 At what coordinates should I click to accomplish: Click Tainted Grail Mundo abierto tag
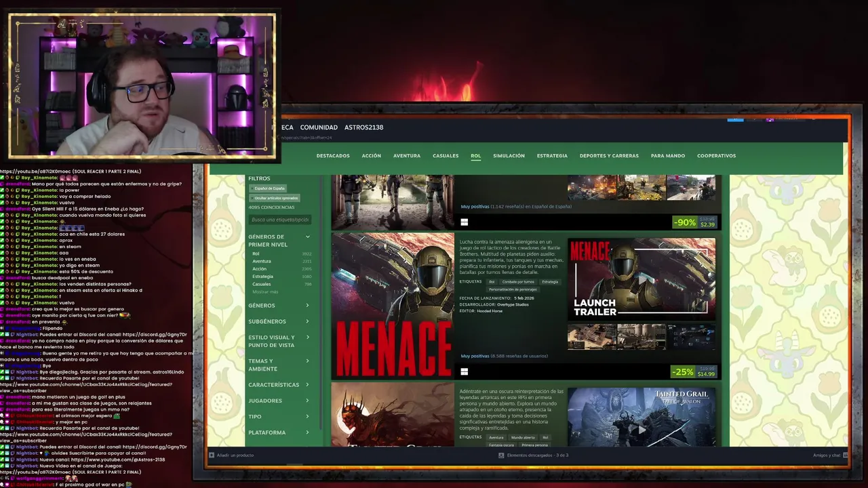[523, 437]
